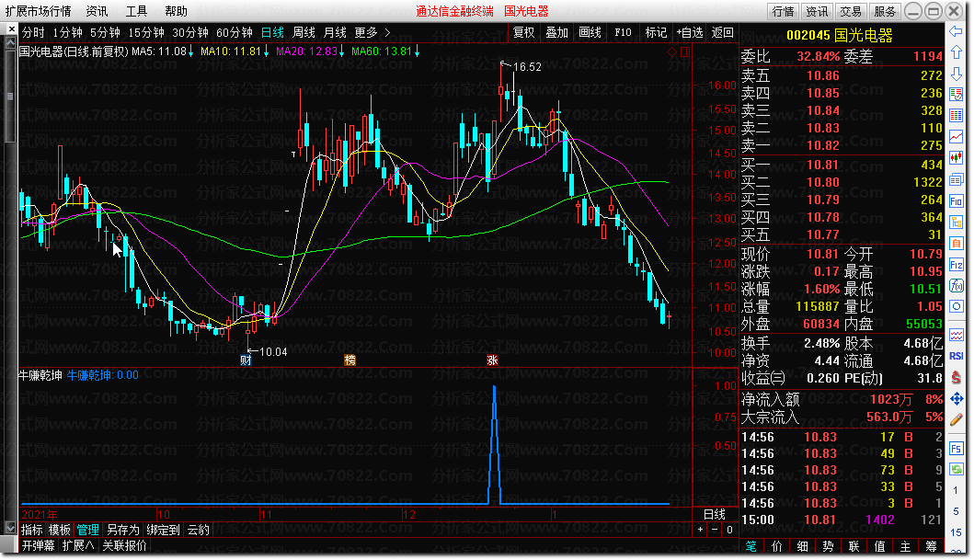Click the 叠加 overlay button

557,33
